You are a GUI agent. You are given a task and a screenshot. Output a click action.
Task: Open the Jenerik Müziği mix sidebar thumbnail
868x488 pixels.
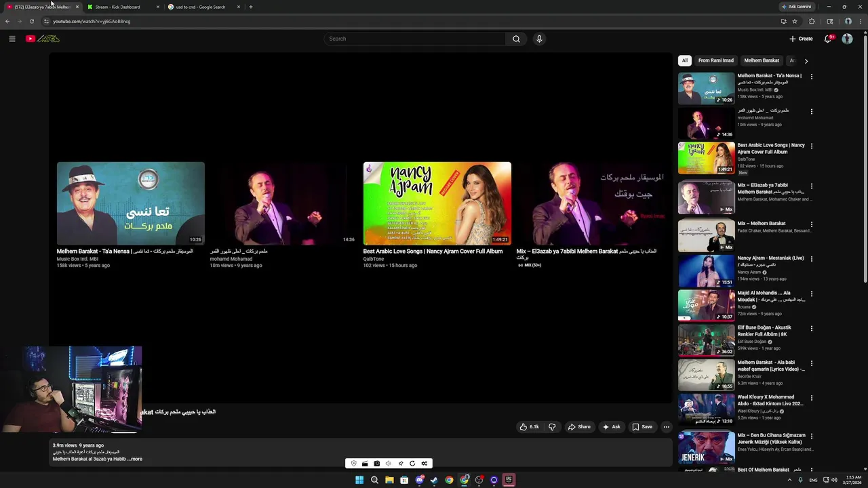[x=707, y=448]
